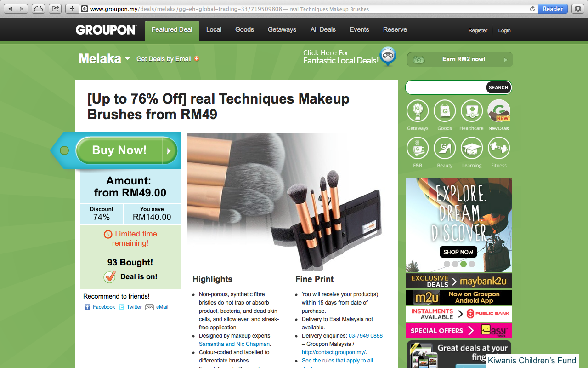
Task: Click the Kiwanis Children's Fund label
Action: (x=532, y=361)
